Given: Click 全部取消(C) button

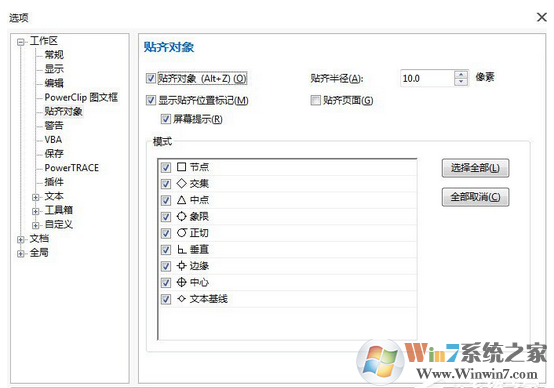Looking at the screenshot, I should 475,197.
